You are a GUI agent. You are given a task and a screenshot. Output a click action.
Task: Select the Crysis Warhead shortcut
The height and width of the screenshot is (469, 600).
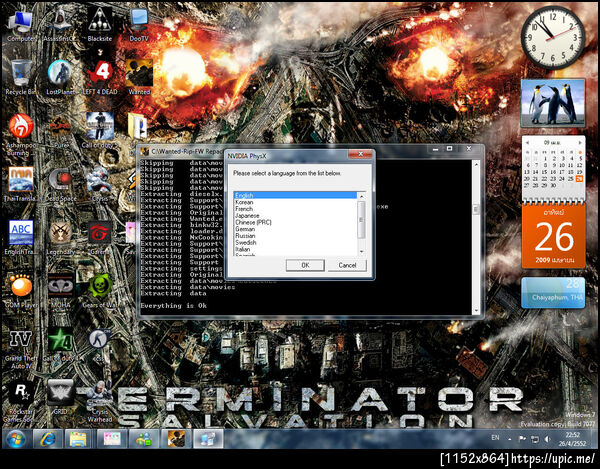click(x=100, y=402)
